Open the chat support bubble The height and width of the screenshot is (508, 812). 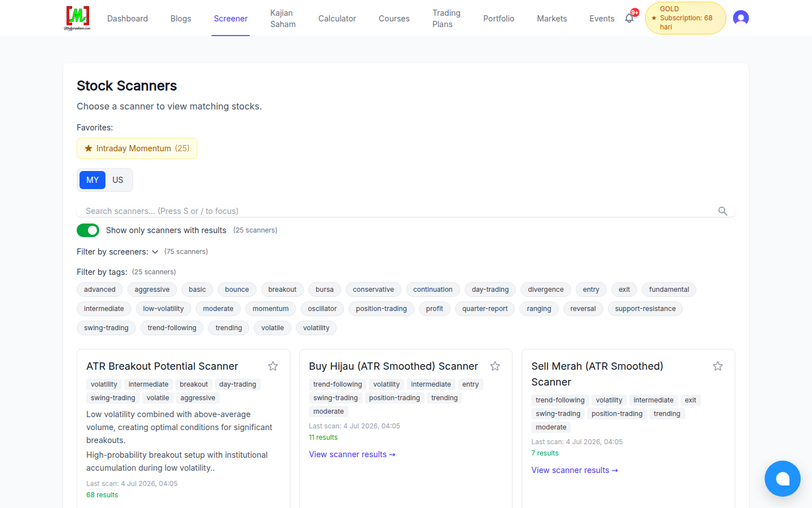pyautogui.click(x=783, y=479)
